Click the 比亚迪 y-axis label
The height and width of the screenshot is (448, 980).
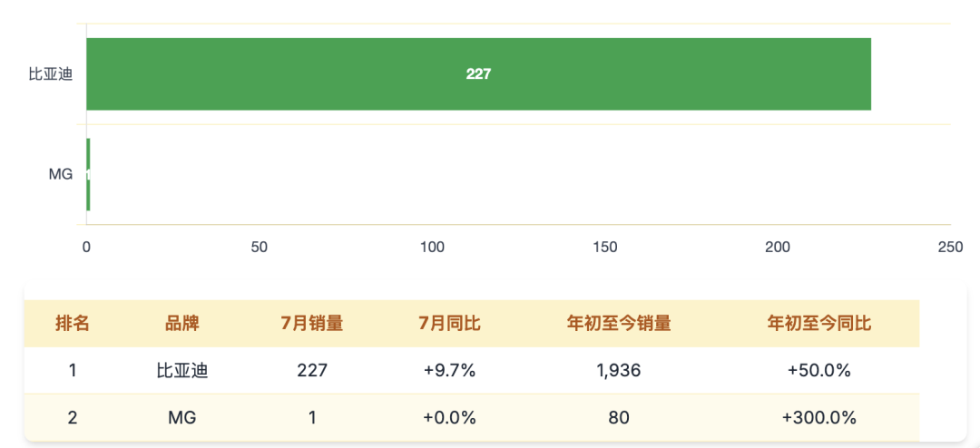pos(51,74)
